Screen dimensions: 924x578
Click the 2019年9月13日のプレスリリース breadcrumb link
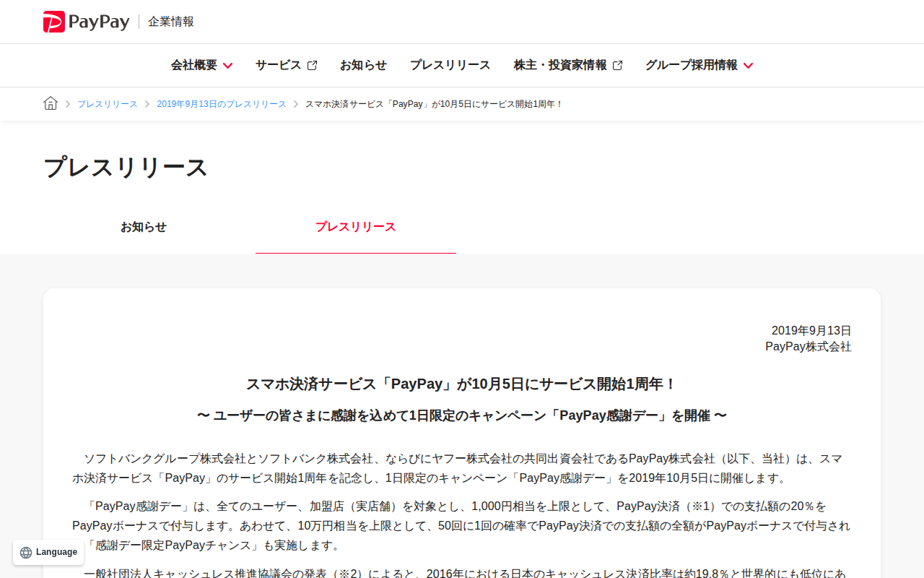tap(222, 104)
